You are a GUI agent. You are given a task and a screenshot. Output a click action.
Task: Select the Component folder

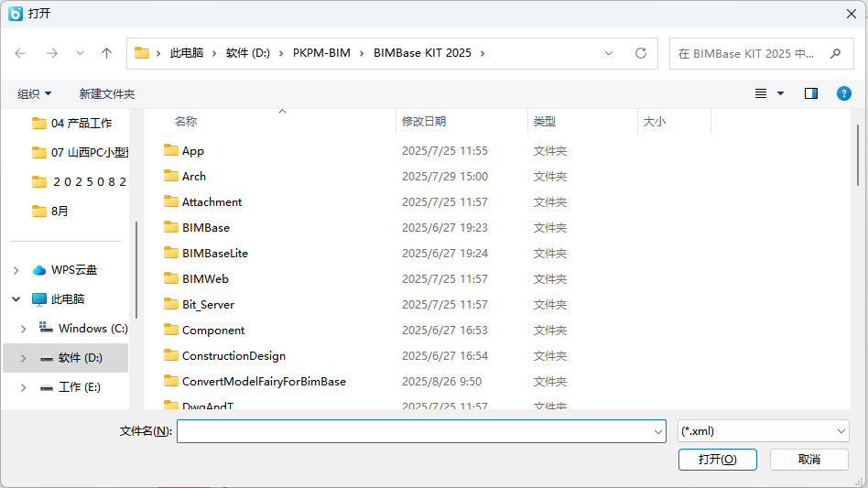click(213, 331)
